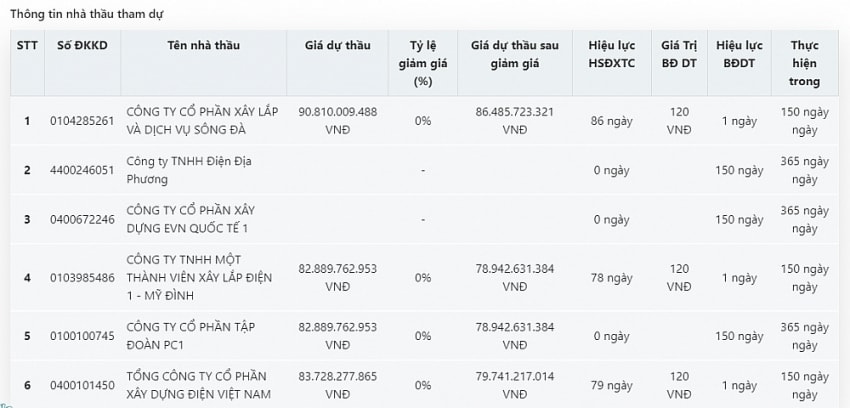
Task: Select CÔNG TY CỔ PHẦN TẬP ĐOÀN PC1
Action: [190, 336]
